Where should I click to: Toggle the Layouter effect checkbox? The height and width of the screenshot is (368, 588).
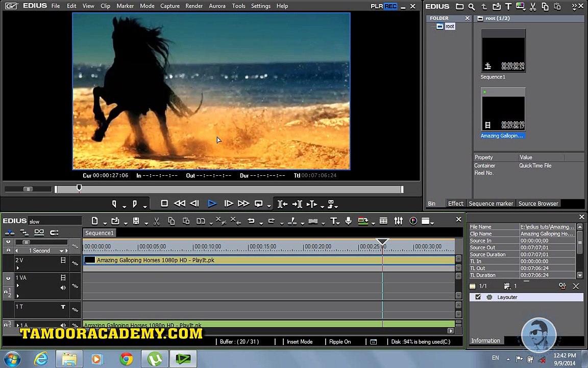478,297
